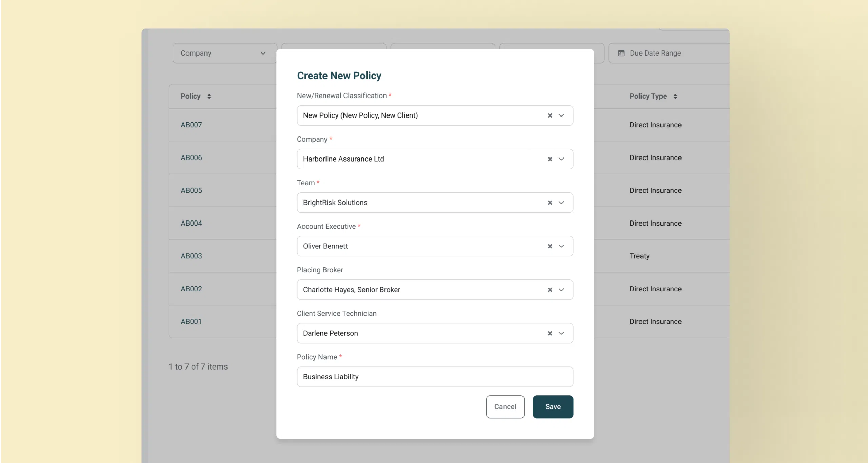Viewport: 868px width, 463px height.
Task: Sort the table by Policy Type
Action: coord(675,96)
